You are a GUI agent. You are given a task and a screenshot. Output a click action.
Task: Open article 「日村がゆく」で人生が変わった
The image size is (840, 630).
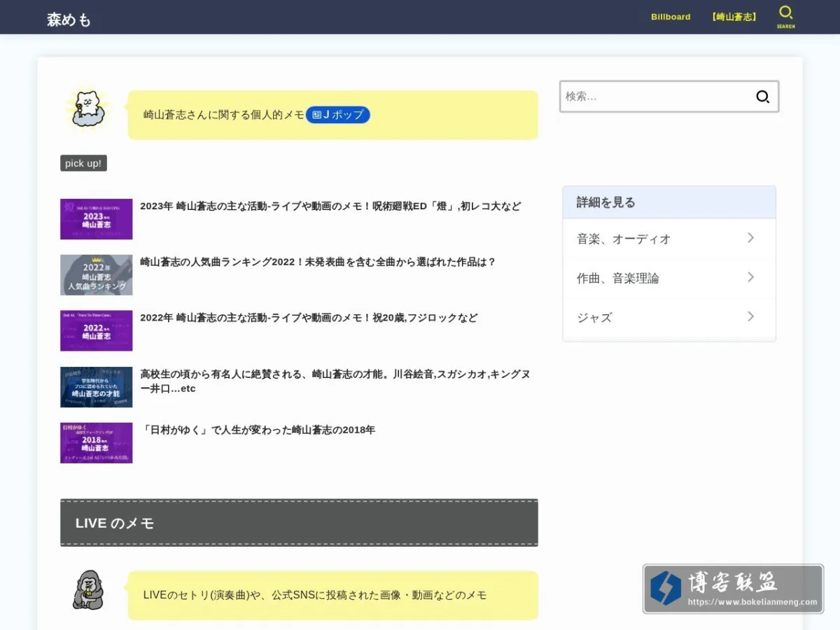point(258,430)
